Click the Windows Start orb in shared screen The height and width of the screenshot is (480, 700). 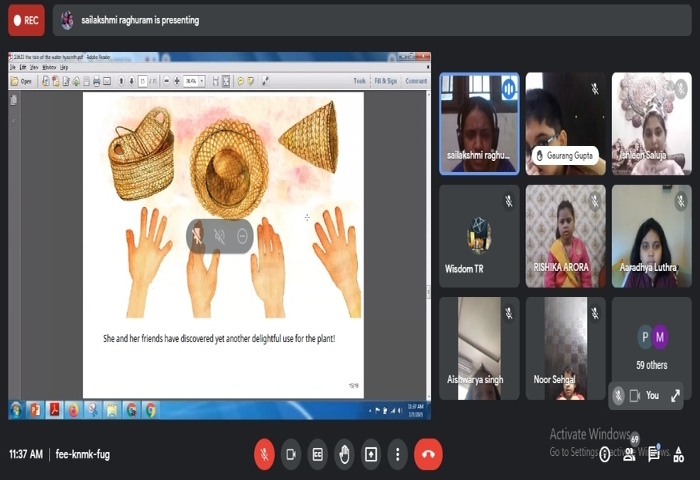click(x=16, y=410)
